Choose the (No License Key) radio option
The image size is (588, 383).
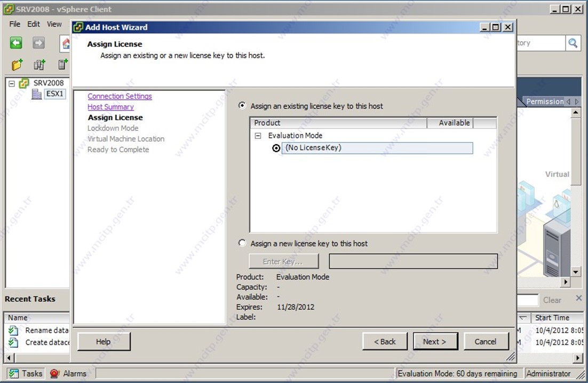(x=276, y=148)
